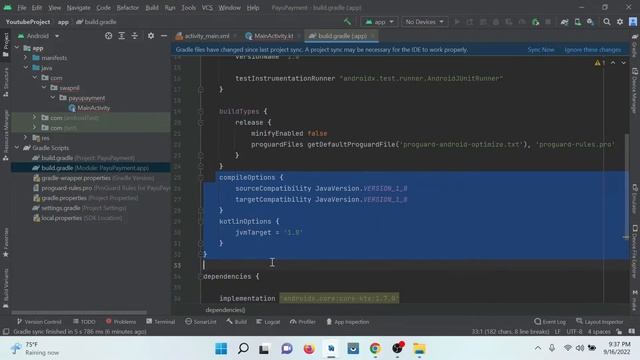This screenshot has width=640, height=360.
Task: Fold the buildTypes code block
Action: (x=200, y=111)
